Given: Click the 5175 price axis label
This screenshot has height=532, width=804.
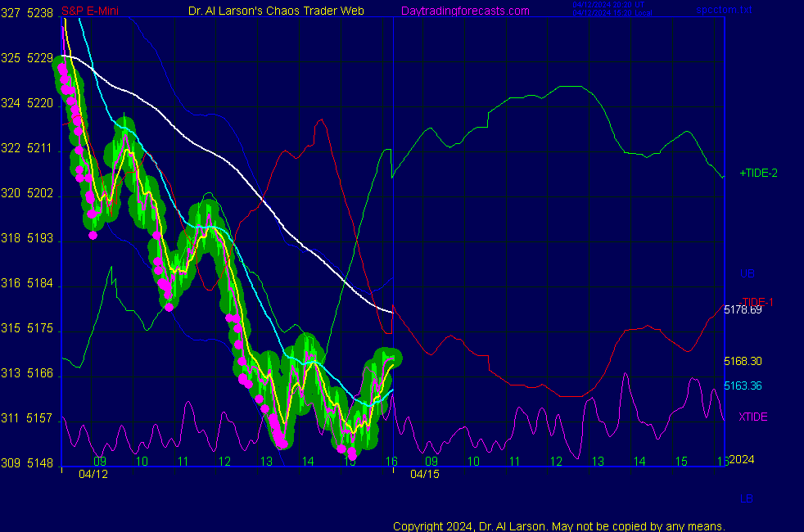Looking at the screenshot, I should tap(40, 328).
